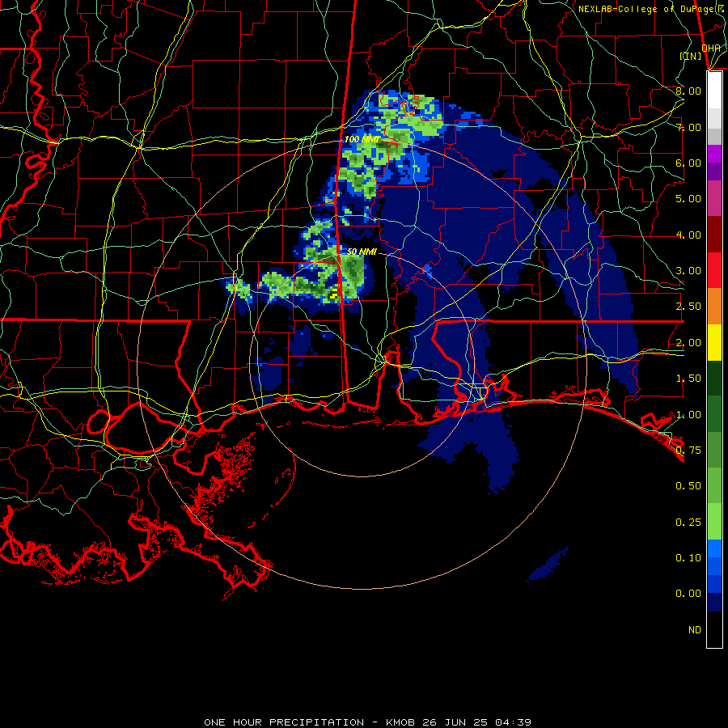
Task: Click the 'OHA' product code label
Action: pos(711,49)
